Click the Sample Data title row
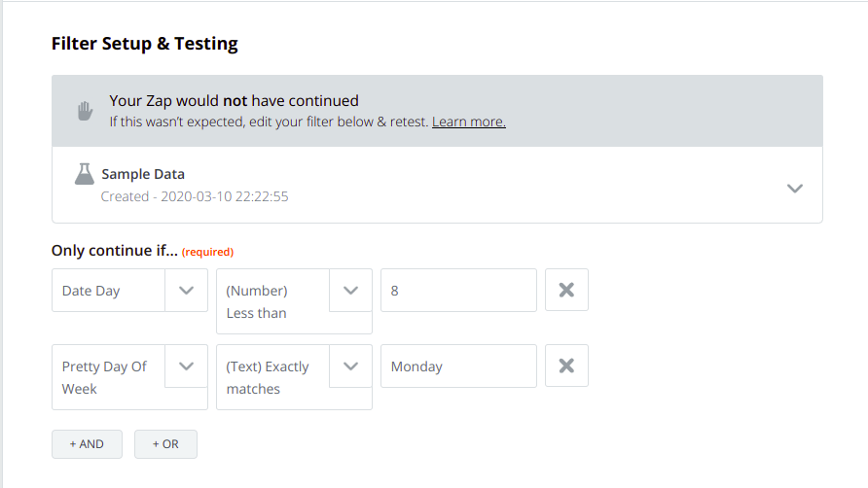 (x=437, y=185)
